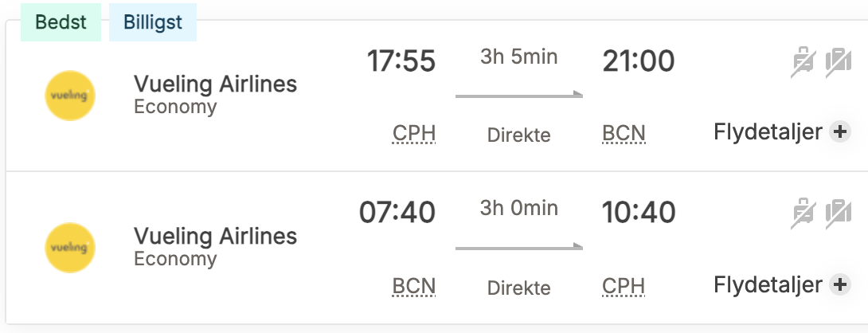This screenshot has height=333, width=868.
Task: Click the BCN arrival airport code at 21:00
Action: click(624, 133)
